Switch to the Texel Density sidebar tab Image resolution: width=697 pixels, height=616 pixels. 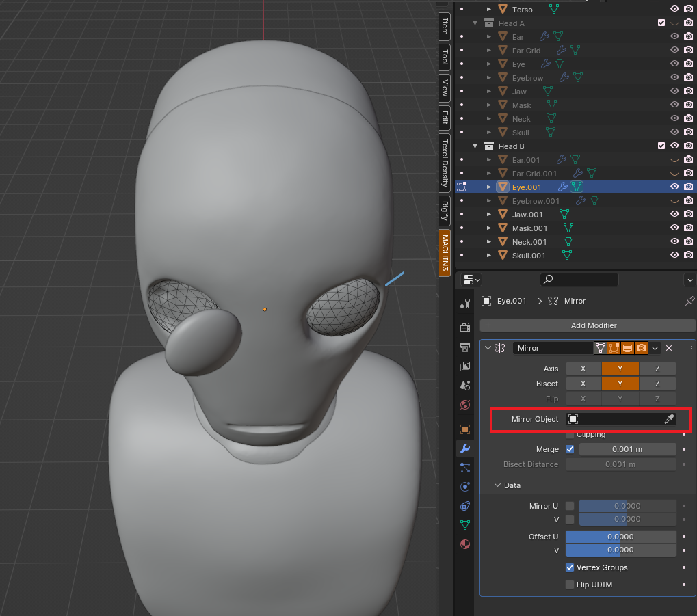[445, 163]
